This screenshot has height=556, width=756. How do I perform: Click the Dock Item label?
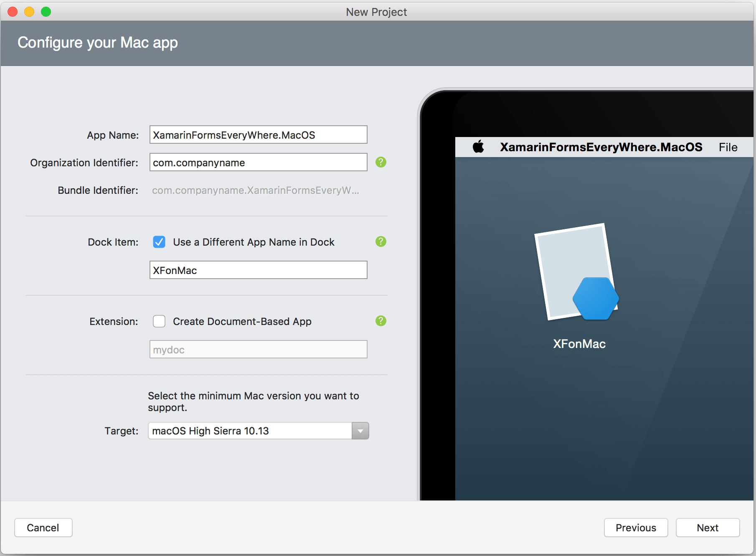(x=113, y=242)
